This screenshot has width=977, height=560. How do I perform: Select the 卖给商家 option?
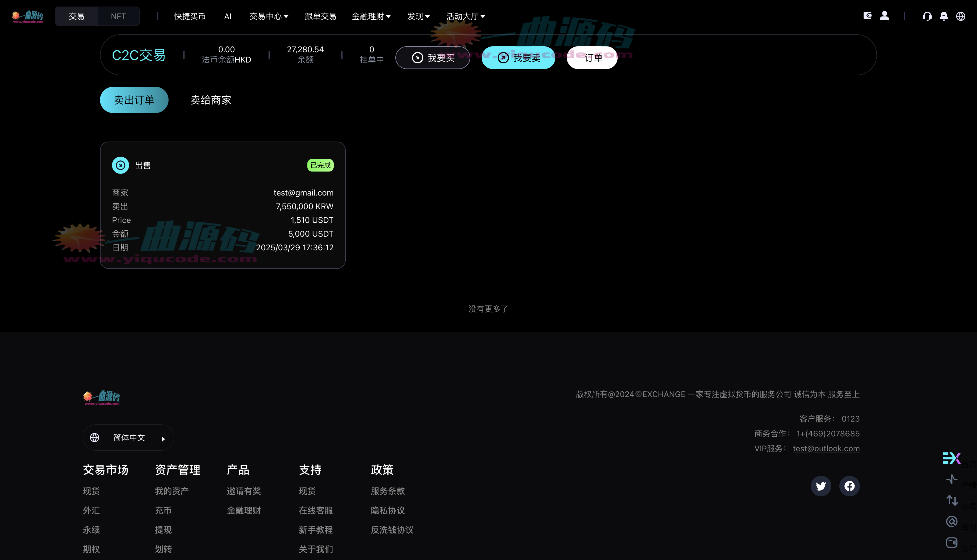(210, 100)
